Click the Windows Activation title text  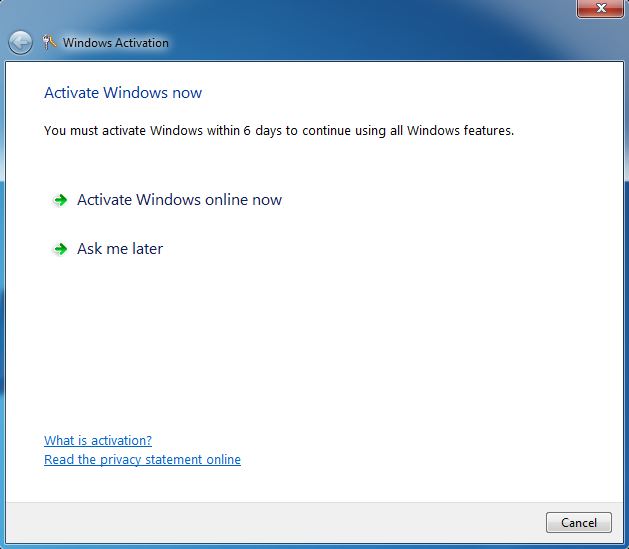coord(116,43)
